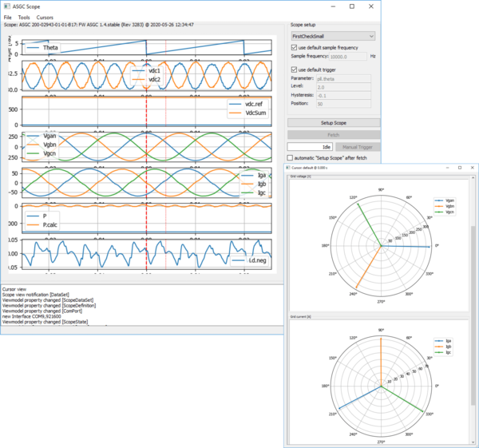The width and height of the screenshot is (479, 448).
Task: Enable automatic Setup Scope after fetch
Action: [x=291, y=159]
